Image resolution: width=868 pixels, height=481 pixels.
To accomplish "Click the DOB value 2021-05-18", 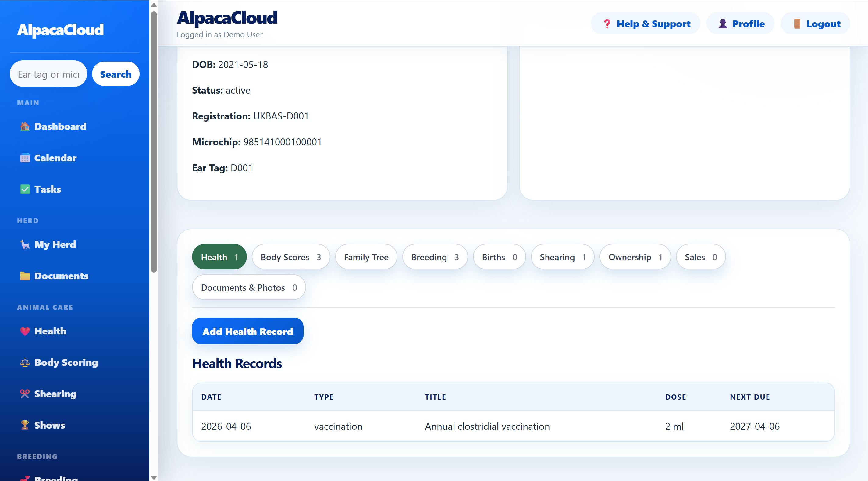I will coord(243,64).
